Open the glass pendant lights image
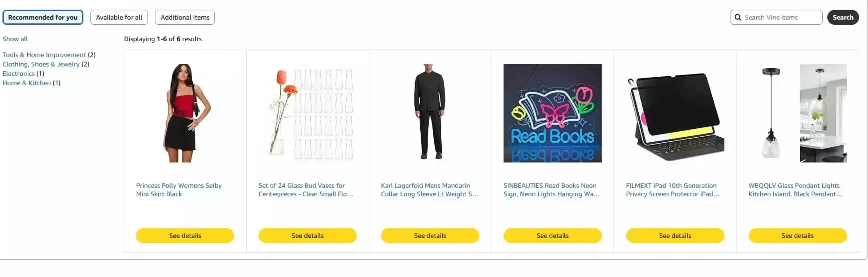 [798, 113]
